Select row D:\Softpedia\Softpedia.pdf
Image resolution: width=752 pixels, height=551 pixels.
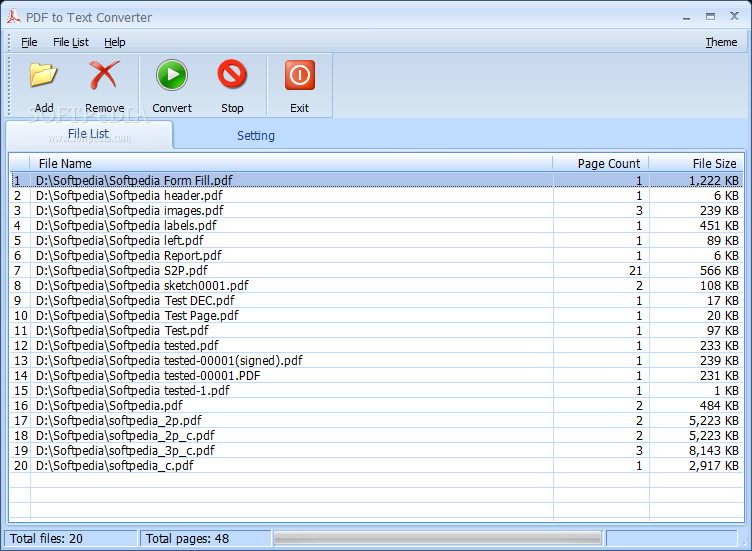point(376,405)
